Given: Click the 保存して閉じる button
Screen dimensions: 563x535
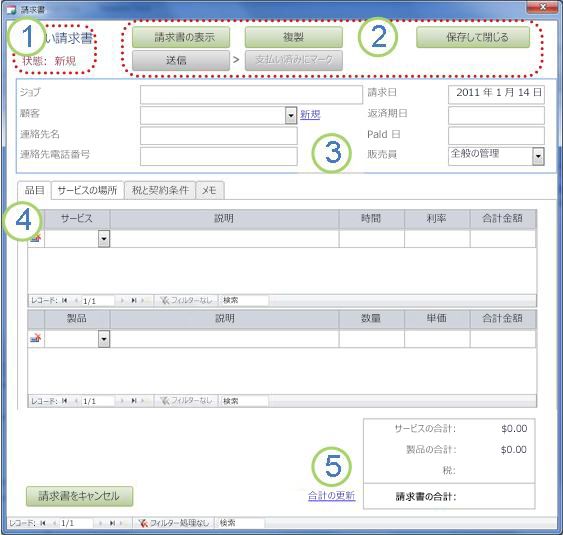Looking at the screenshot, I should 473,37.
